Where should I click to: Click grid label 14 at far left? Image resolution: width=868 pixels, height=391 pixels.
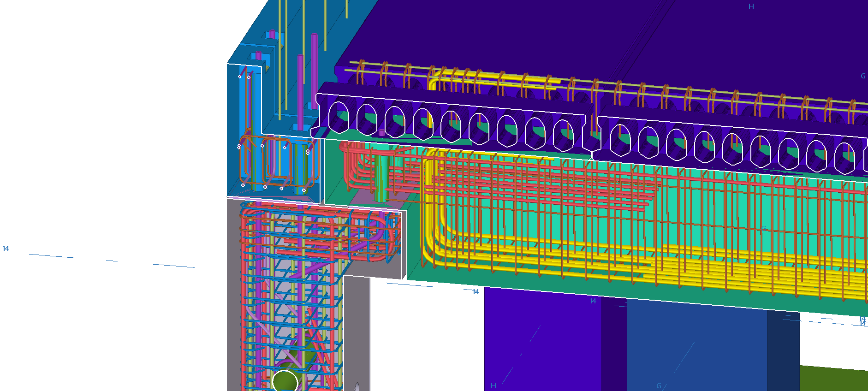pyautogui.click(x=6, y=249)
